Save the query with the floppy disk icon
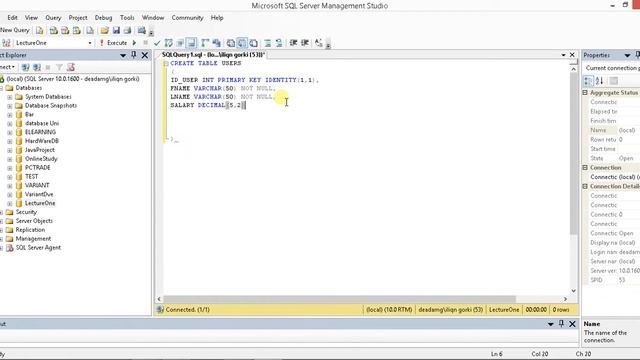The height and width of the screenshot is (360, 640). click(x=116, y=31)
